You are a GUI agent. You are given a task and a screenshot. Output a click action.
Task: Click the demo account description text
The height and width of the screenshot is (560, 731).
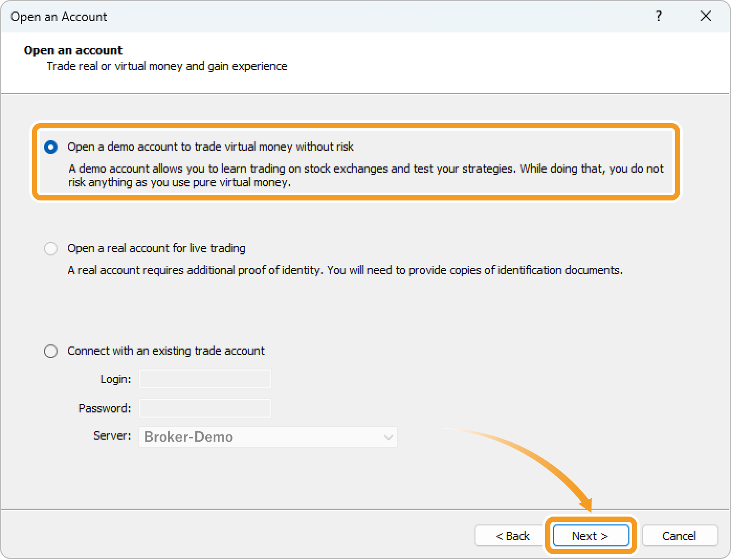coord(366,175)
